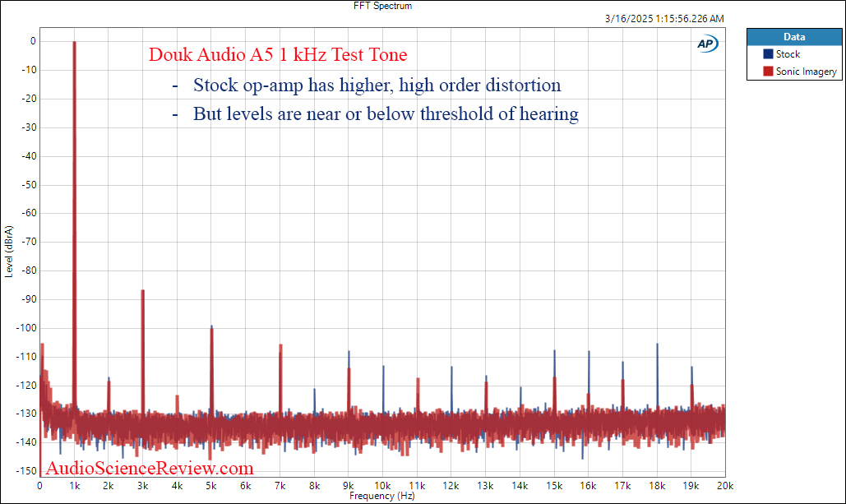846x504 pixels.
Task: Click the 20k tick on frequency axis
Action: 725,486
